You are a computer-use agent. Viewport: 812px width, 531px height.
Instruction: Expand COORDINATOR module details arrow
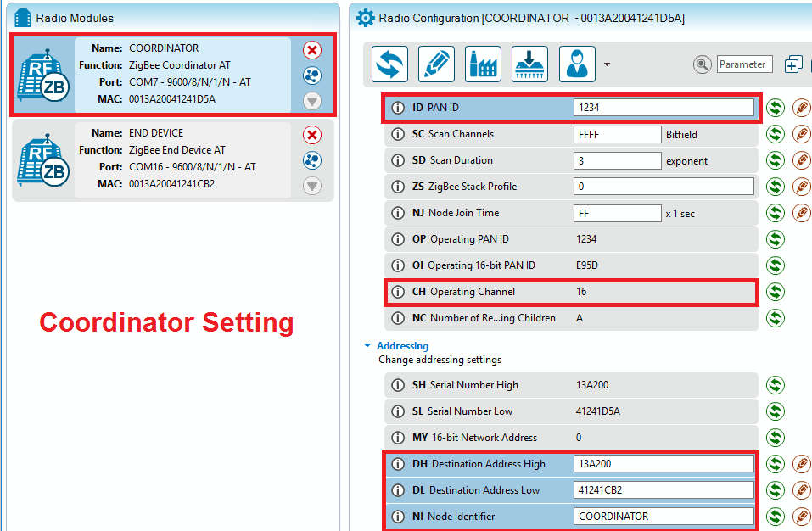tap(312, 101)
